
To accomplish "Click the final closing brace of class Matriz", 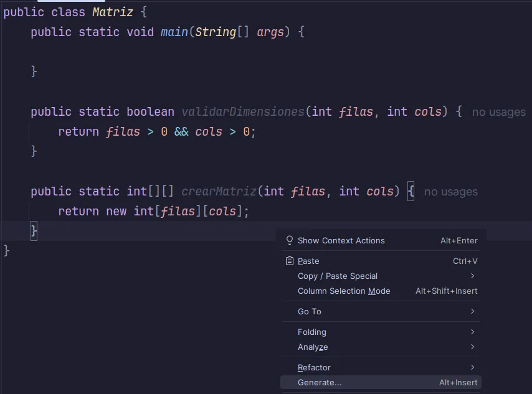I will [6, 251].
